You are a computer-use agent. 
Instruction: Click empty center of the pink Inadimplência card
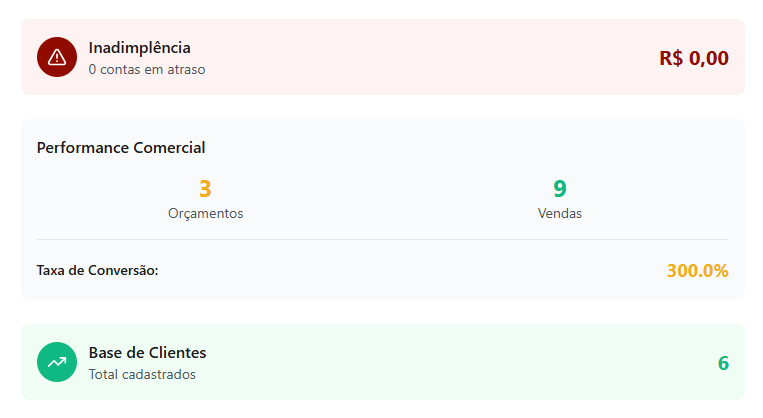420,58
